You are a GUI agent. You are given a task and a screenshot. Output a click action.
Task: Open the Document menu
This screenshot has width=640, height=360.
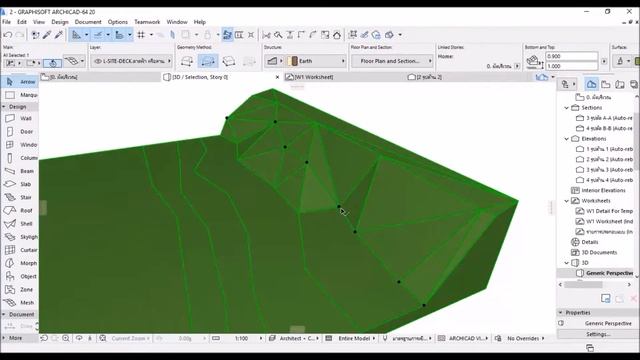(88, 22)
